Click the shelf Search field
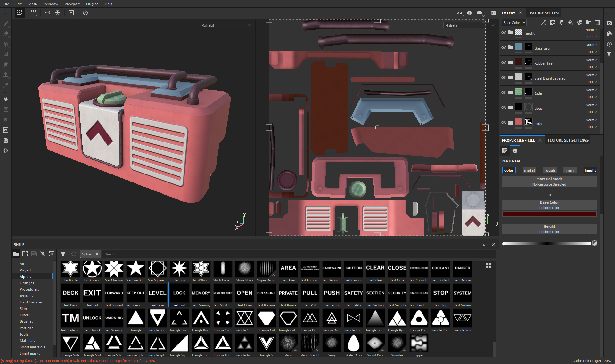The width and height of the screenshot is (615, 364). pyautogui.click(x=299, y=254)
